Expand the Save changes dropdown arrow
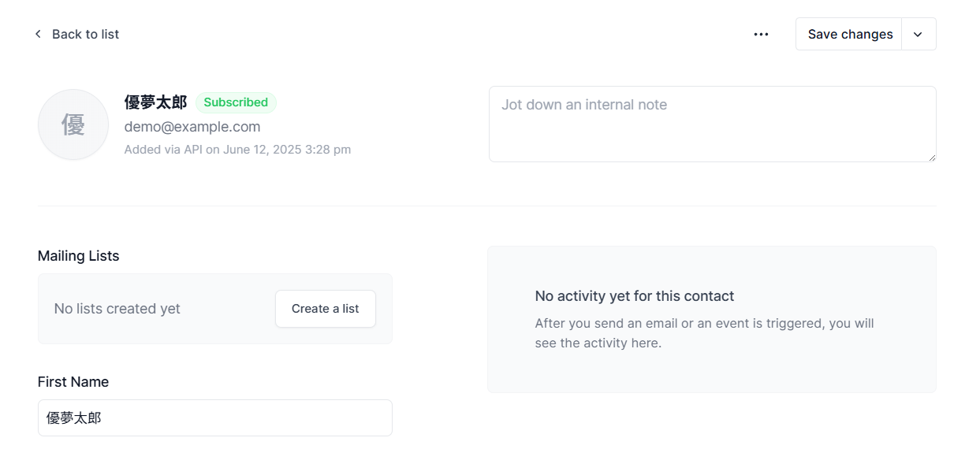Image resolution: width=980 pixels, height=460 pixels. pos(918,34)
